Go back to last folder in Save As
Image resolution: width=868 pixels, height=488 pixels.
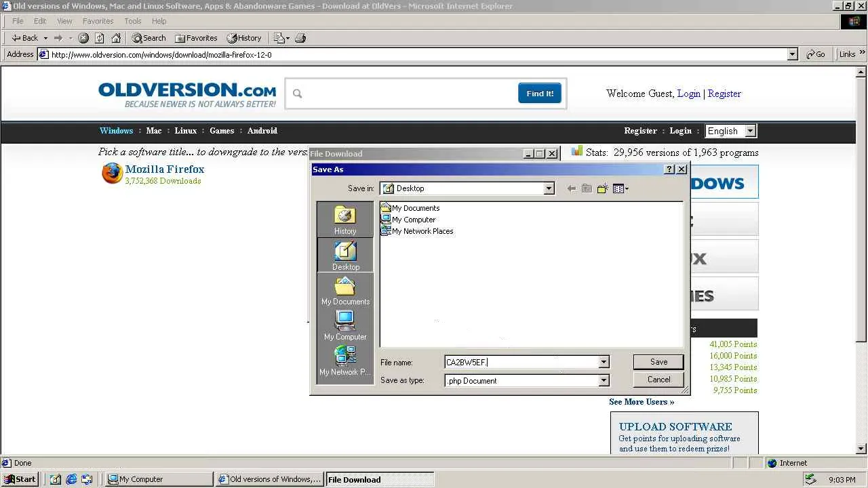coord(571,188)
